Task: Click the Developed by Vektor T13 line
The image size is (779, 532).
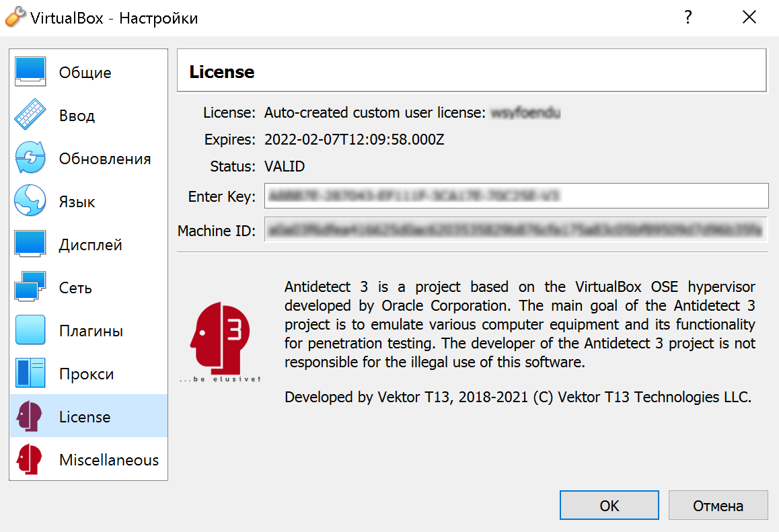Action: coord(518,397)
